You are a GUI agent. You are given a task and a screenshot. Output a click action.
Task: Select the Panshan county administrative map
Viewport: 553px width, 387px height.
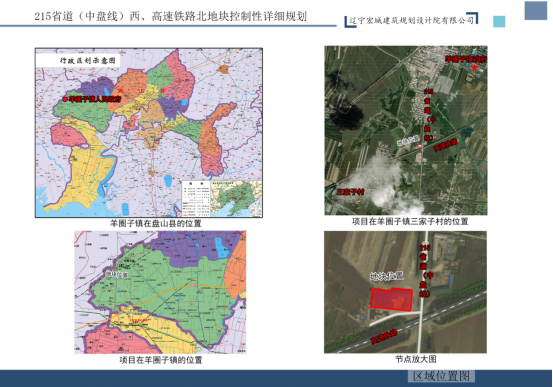pos(148,133)
